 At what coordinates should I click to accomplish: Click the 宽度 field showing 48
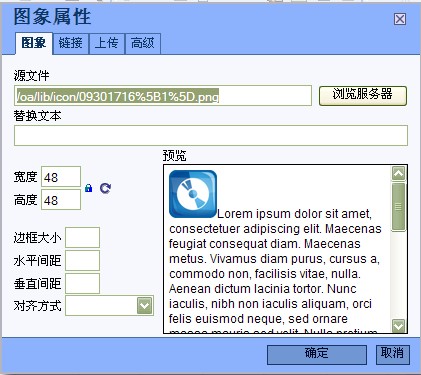[x=61, y=177]
